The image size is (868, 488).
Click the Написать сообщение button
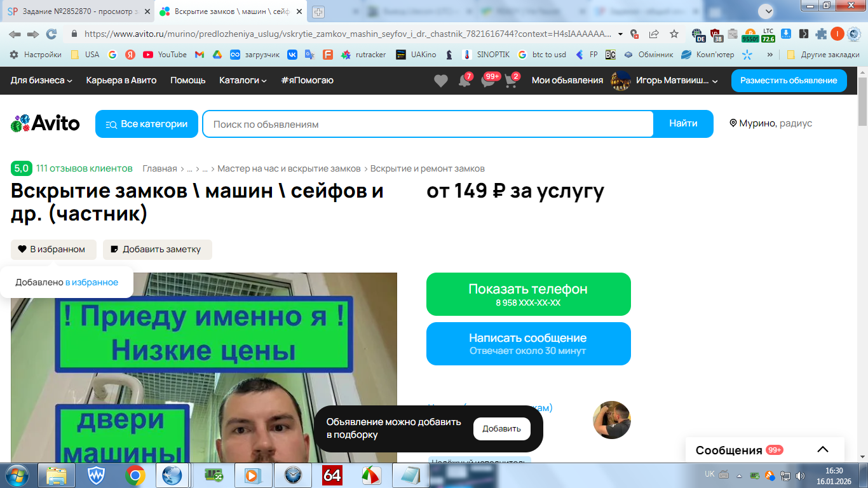coord(529,344)
